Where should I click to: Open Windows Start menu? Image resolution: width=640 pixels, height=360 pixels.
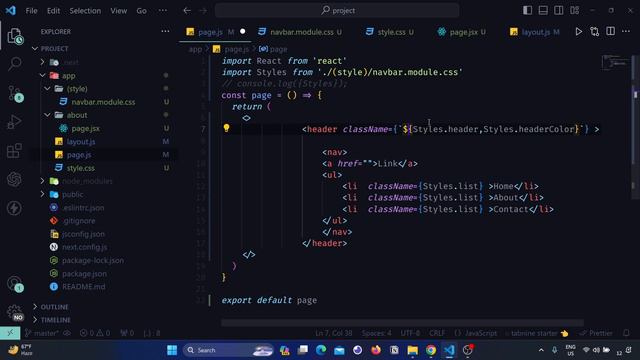(x=172, y=350)
